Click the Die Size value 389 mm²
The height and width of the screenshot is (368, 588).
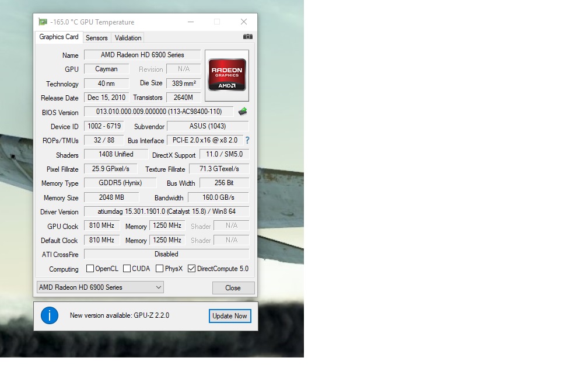[x=184, y=84]
